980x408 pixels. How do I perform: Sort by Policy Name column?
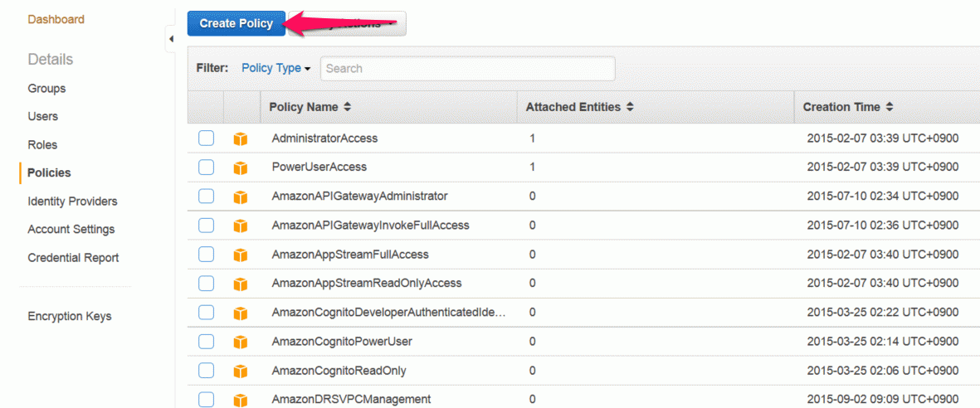pos(310,107)
